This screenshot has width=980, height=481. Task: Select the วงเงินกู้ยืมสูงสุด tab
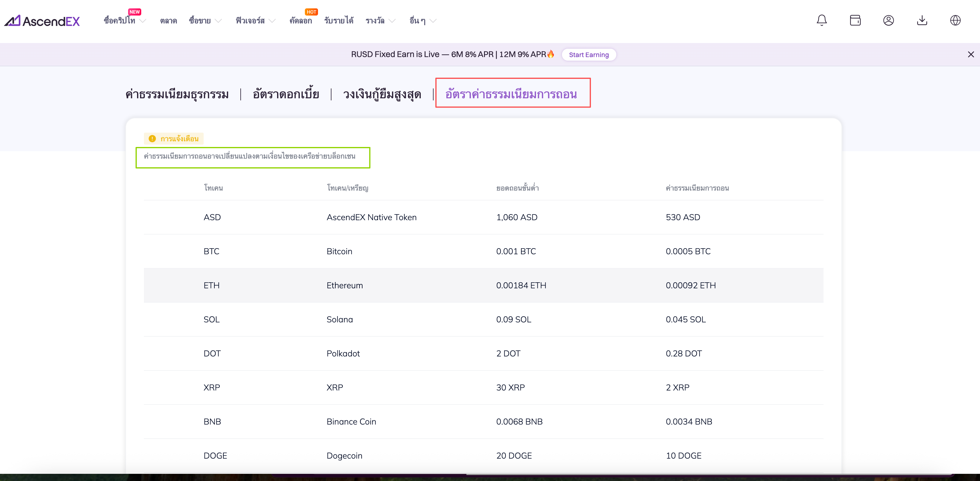pos(382,94)
